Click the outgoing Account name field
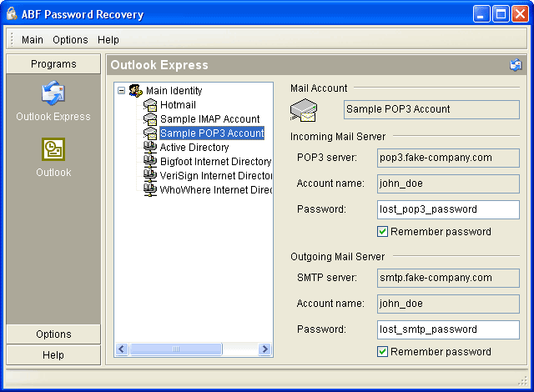Viewport: 534px width, 392px height. pos(448,304)
